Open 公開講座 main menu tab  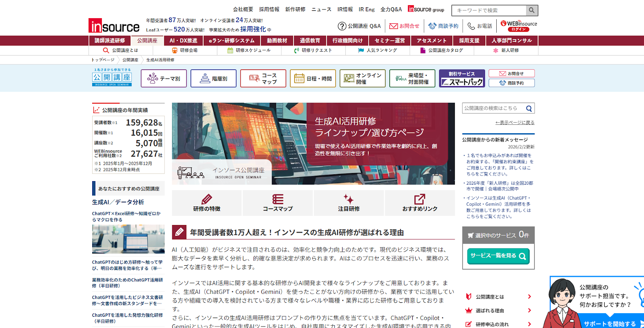coord(147,41)
